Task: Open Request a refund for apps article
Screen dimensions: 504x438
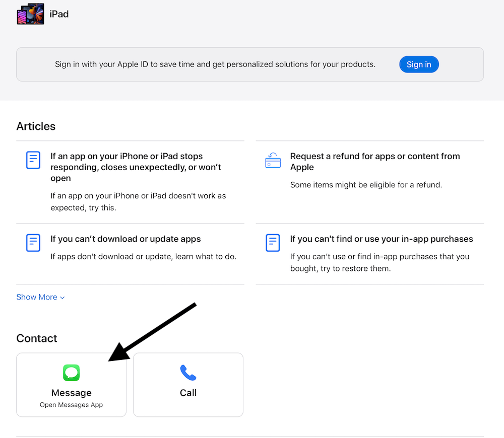Action: (x=375, y=162)
